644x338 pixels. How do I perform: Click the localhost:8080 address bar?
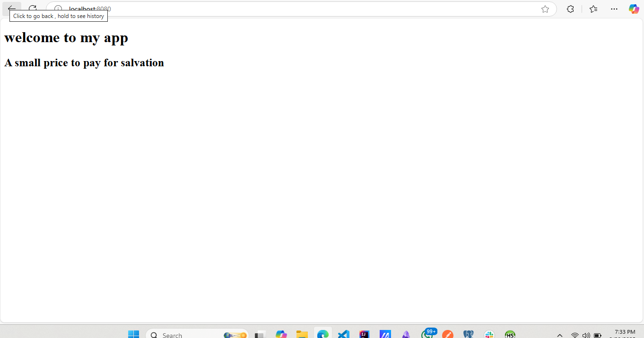point(284,9)
